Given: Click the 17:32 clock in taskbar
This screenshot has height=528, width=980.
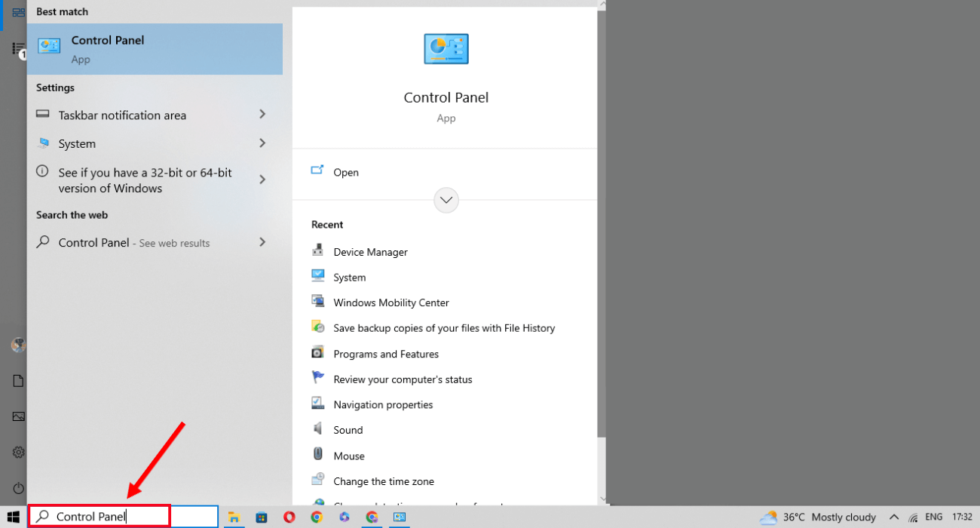Looking at the screenshot, I should [x=963, y=517].
